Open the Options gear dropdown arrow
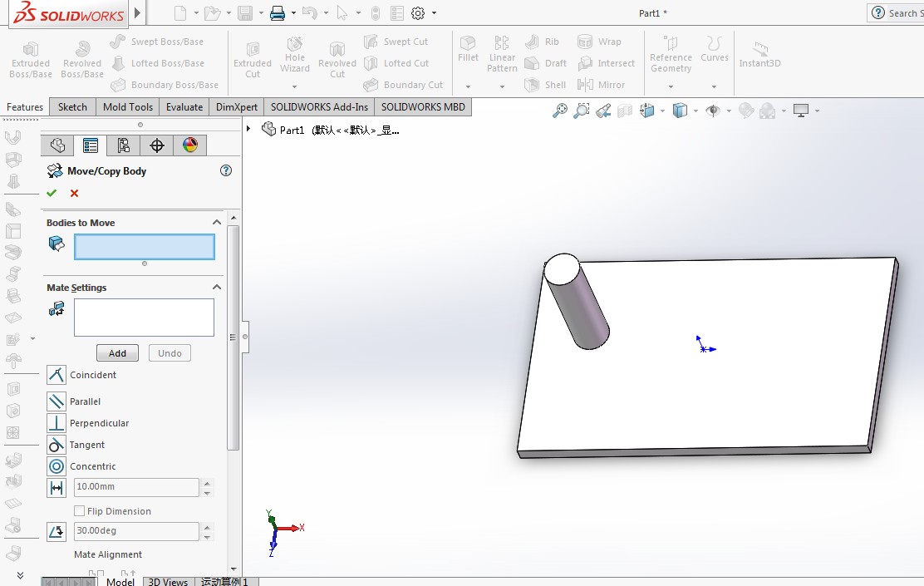The width and height of the screenshot is (924, 586). pyautogui.click(x=435, y=13)
